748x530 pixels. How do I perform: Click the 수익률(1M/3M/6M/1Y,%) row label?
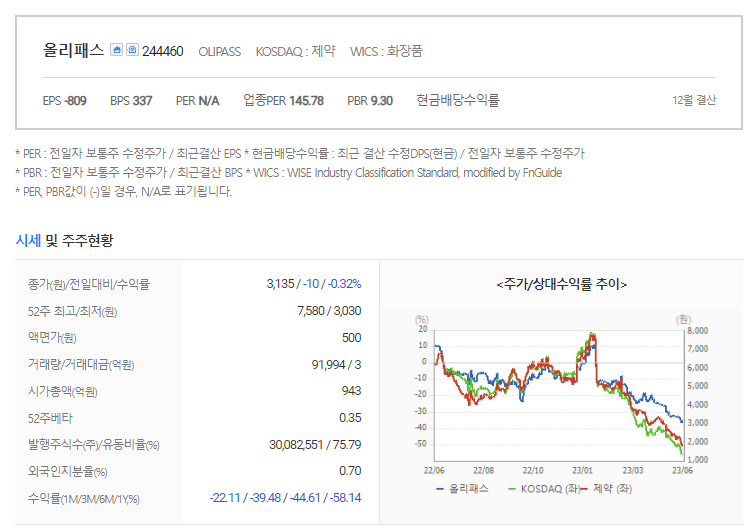83,499
